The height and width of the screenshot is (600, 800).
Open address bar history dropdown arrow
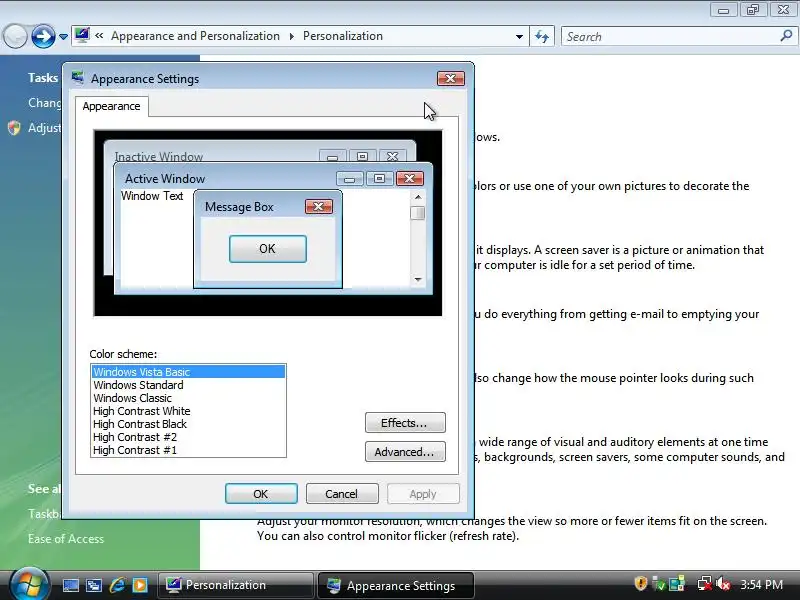click(x=519, y=37)
